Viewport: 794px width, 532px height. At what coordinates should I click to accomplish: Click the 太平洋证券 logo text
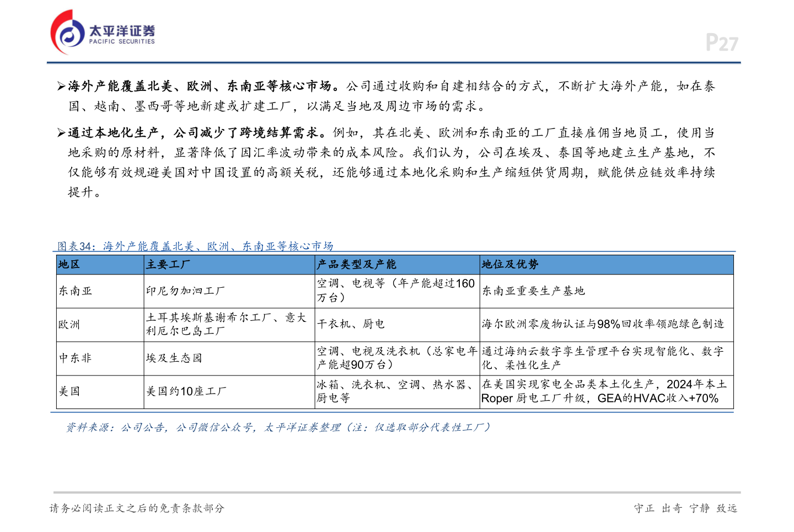pyautogui.click(x=122, y=30)
